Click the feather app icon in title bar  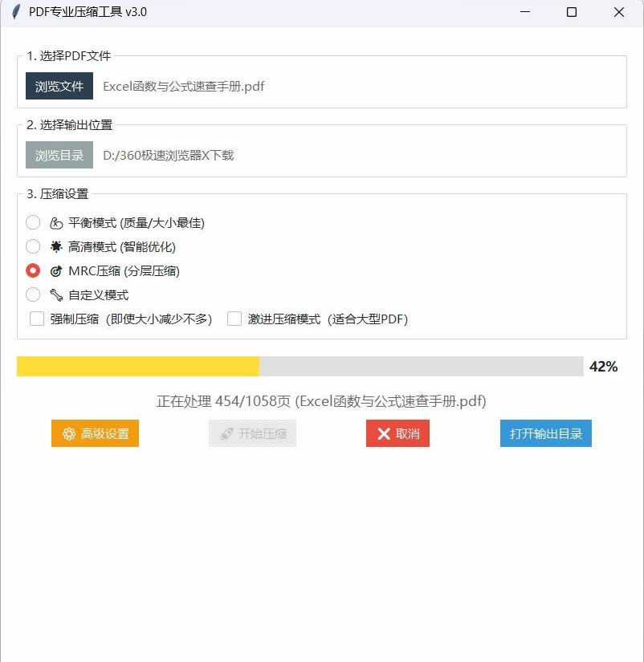[15, 12]
